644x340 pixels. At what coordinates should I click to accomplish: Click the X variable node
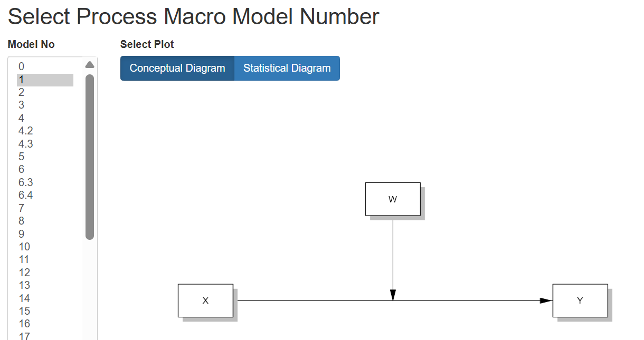(205, 301)
